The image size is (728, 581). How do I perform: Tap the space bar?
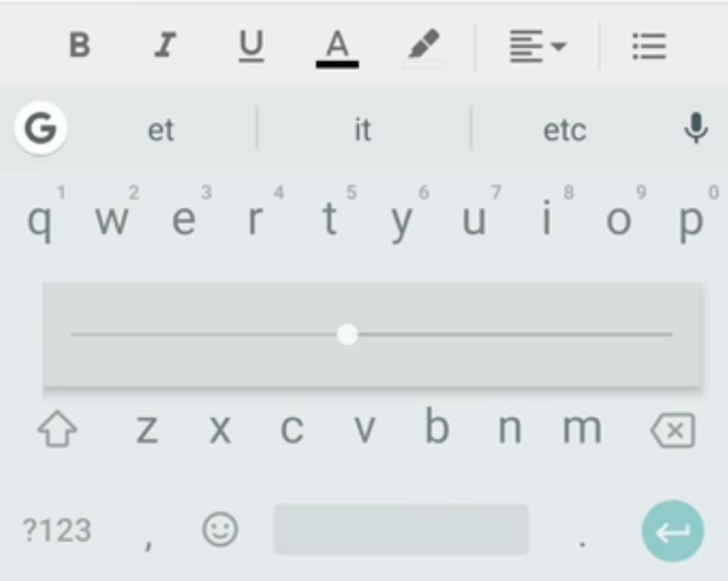tap(401, 529)
